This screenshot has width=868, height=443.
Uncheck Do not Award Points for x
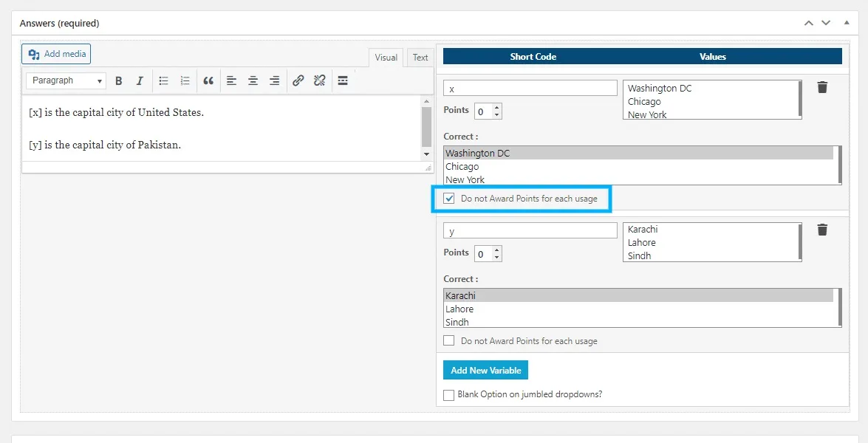(449, 199)
